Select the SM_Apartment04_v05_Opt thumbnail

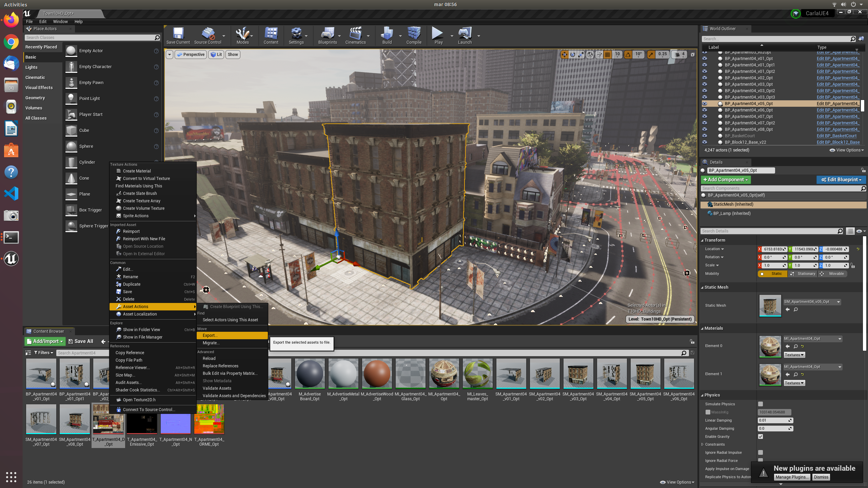click(x=645, y=374)
